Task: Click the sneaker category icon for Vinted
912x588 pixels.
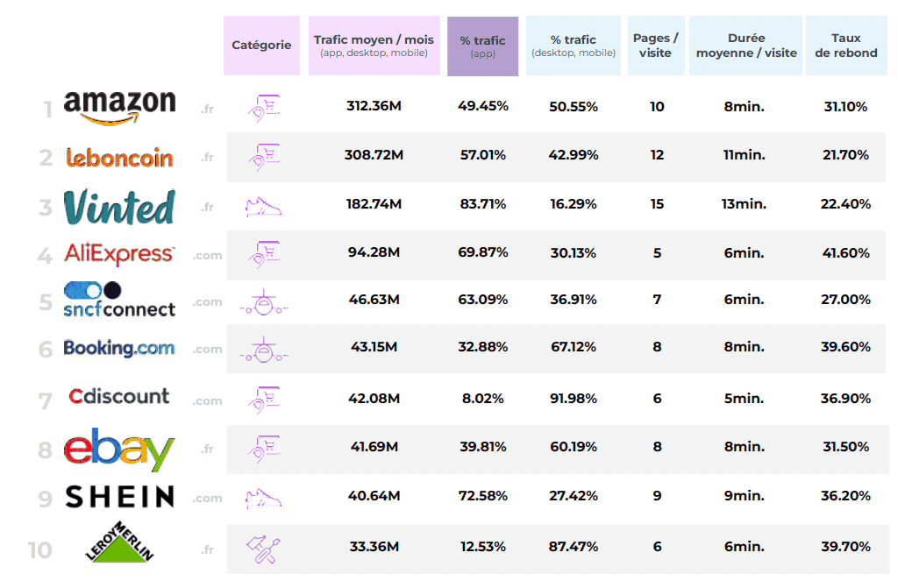Action: 263,205
